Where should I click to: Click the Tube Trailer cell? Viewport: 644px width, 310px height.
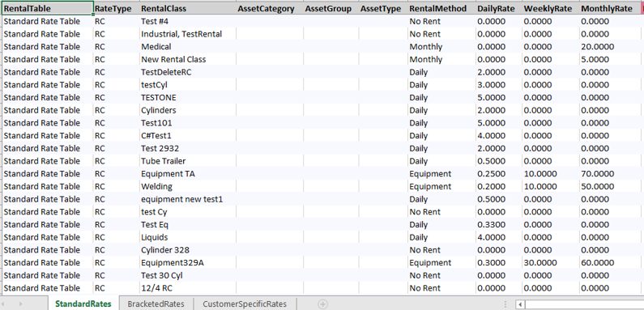click(188, 161)
